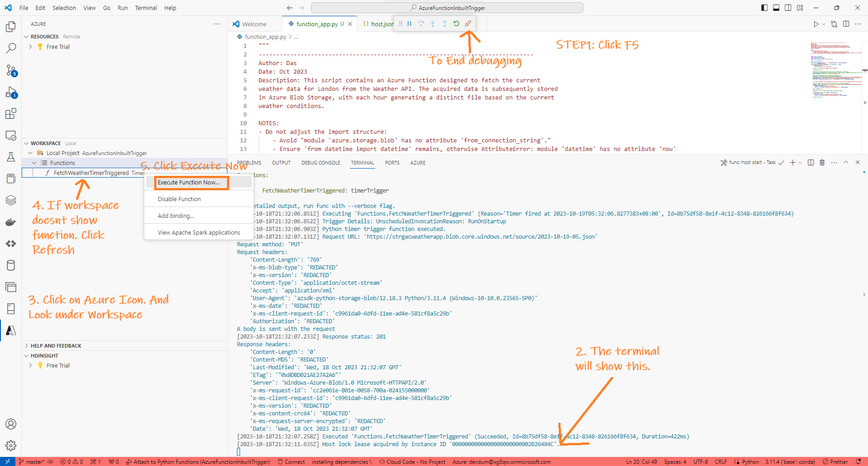Open run button dropdown arrow
The image size is (868, 466).
[824, 24]
